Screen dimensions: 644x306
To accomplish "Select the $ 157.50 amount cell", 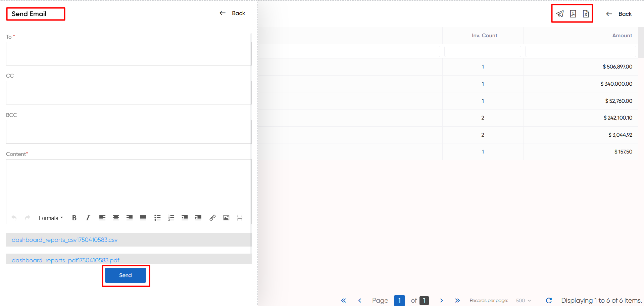I will click(581, 152).
